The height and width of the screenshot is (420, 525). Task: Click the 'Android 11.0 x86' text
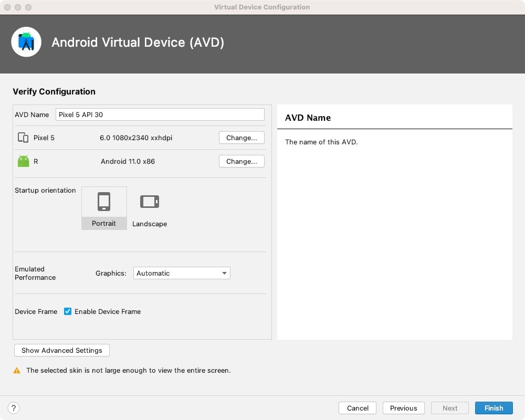[x=128, y=161]
